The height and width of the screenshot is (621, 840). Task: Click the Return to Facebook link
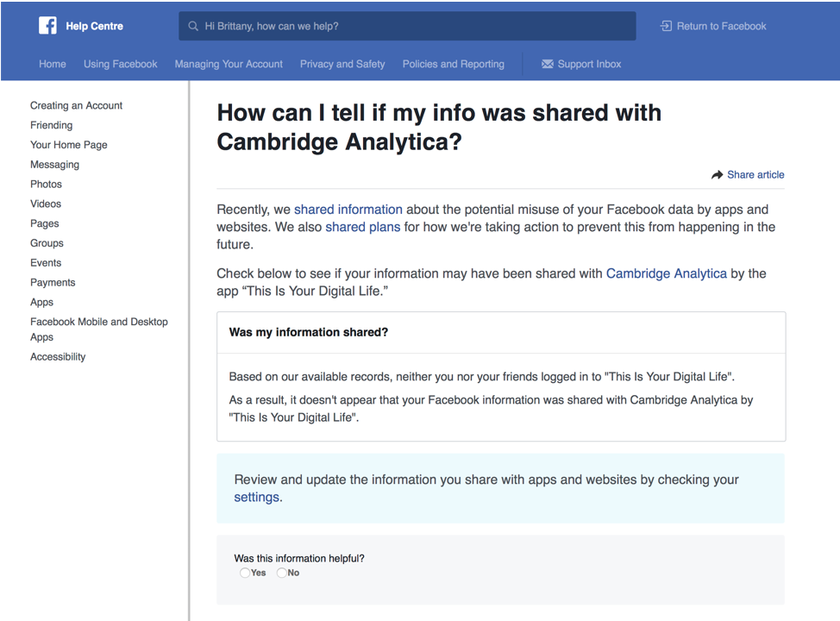[713, 26]
